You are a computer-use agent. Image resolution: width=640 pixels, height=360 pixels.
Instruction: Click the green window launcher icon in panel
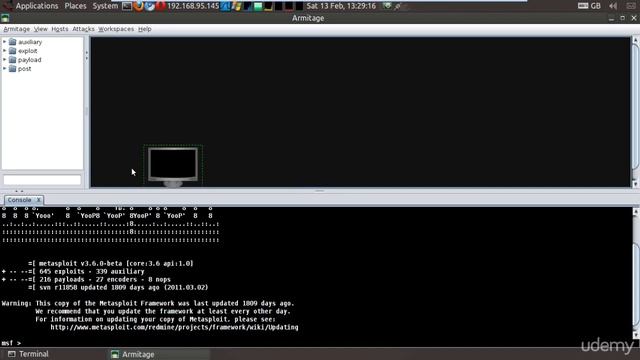tap(258, 6)
